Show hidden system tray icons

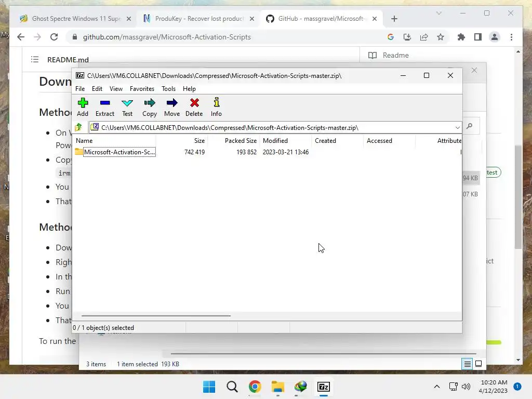tap(437, 387)
